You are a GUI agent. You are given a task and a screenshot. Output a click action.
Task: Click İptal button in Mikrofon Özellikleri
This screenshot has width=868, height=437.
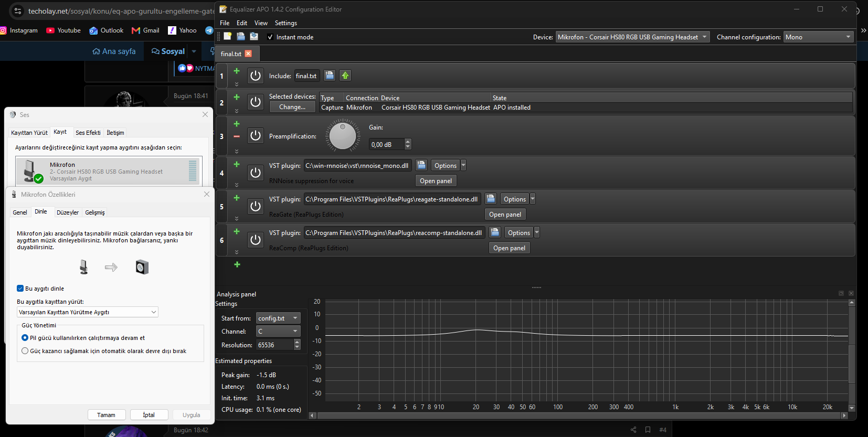[149, 414]
